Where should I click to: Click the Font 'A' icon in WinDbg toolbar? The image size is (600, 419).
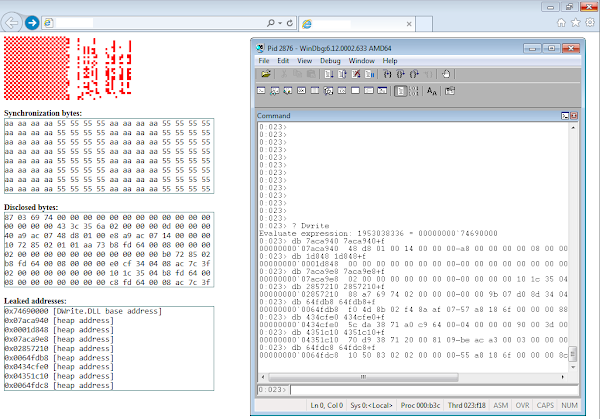[x=432, y=91]
